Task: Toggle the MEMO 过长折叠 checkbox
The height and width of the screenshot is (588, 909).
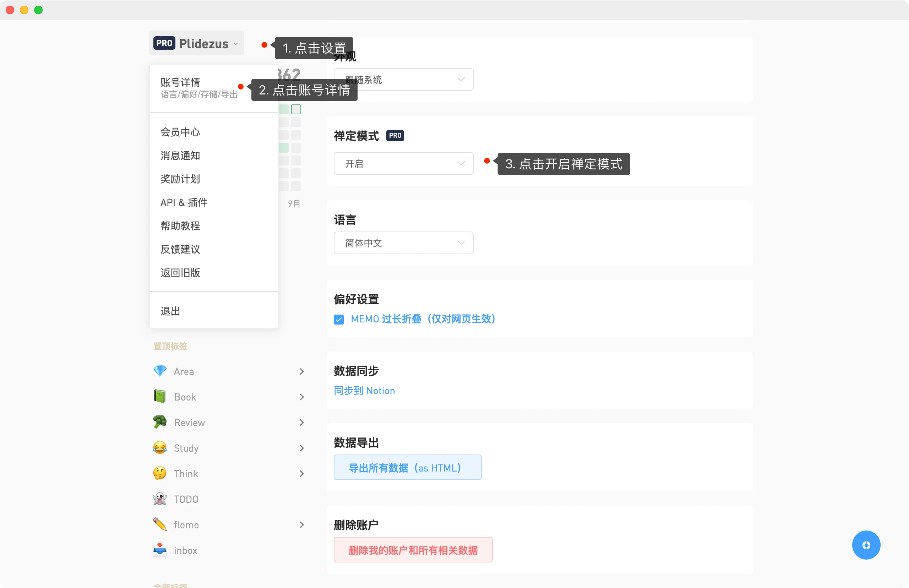Action: [339, 319]
